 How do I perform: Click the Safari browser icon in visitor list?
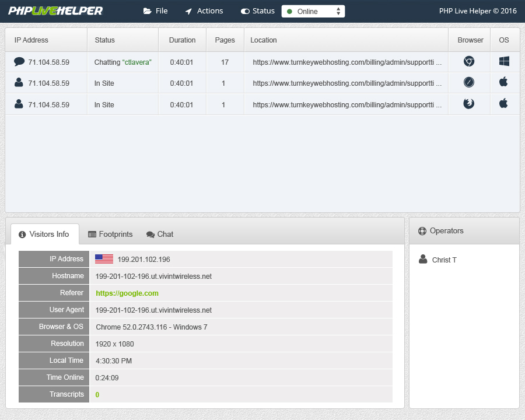click(468, 82)
